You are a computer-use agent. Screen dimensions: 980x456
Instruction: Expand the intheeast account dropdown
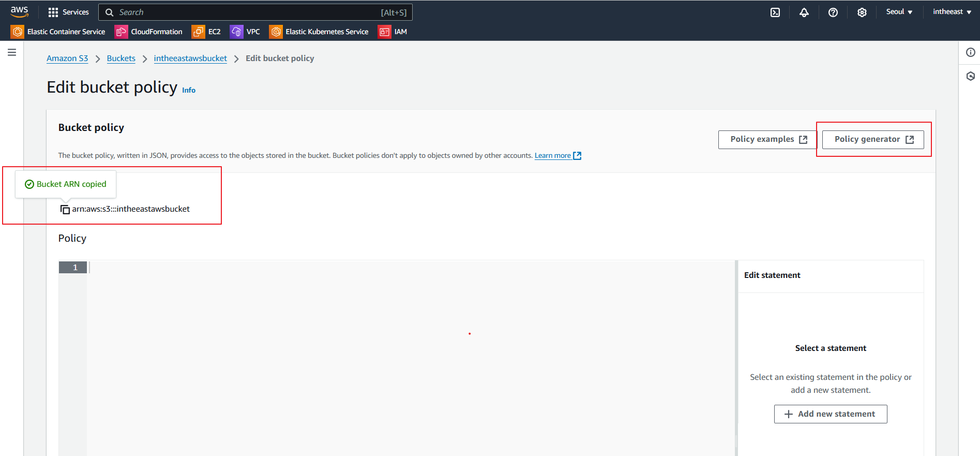952,12
